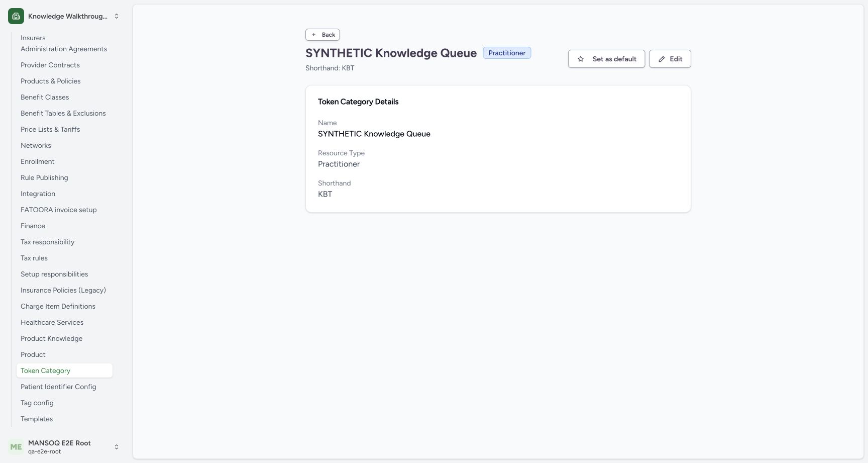Select Charge Item Definitions
Image resolution: width=868 pixels, height=463 pixels.
click(x=58, y=306)
